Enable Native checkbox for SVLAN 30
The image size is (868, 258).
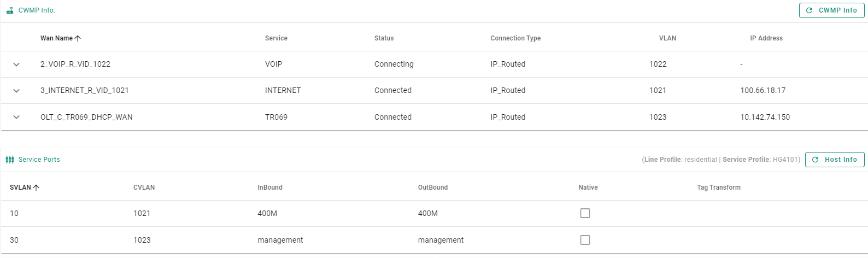coord(585,240)
